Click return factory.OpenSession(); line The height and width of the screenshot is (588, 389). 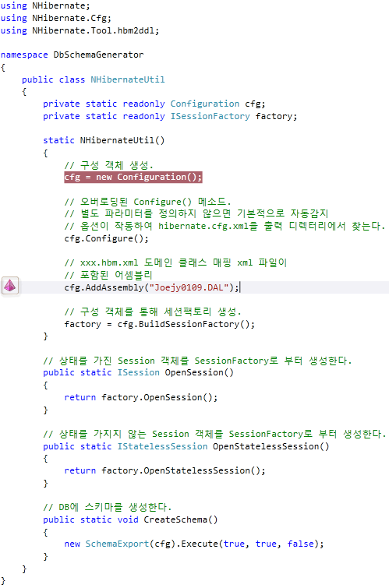[141, 397]
